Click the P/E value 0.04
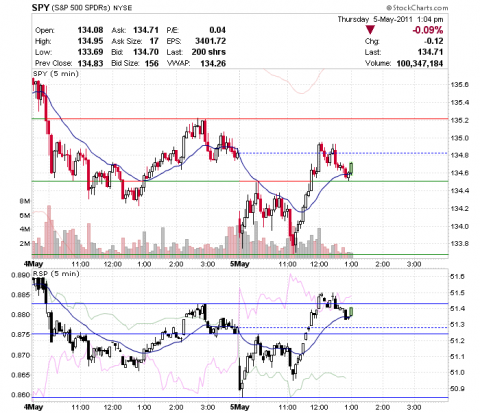Viewport: 480px width, 413px height. pos(217,30)
